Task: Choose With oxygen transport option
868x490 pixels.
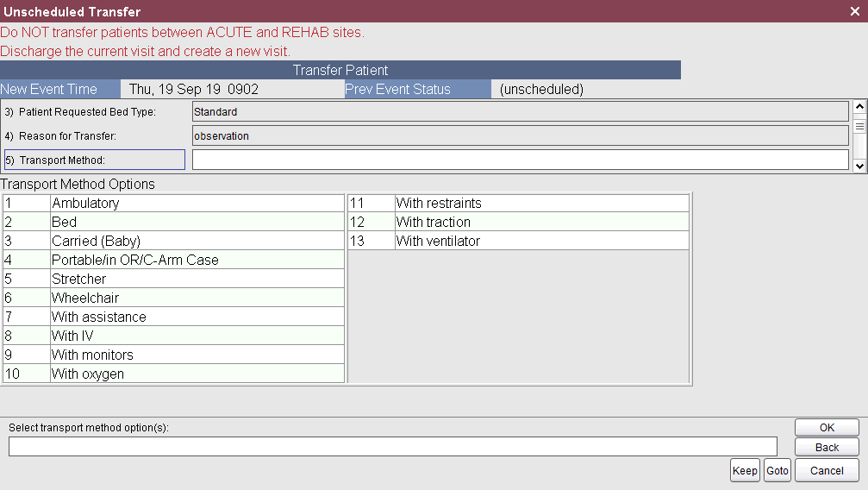Action: [87, 374]
